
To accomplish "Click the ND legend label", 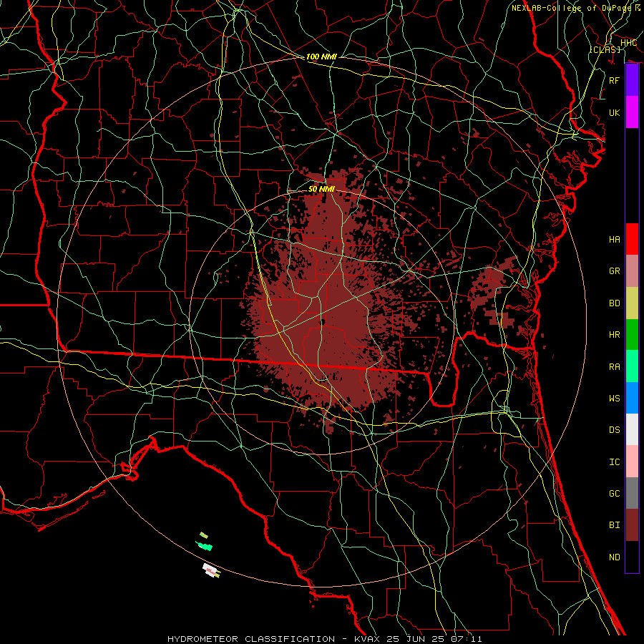I will click(x=614, y=557).
